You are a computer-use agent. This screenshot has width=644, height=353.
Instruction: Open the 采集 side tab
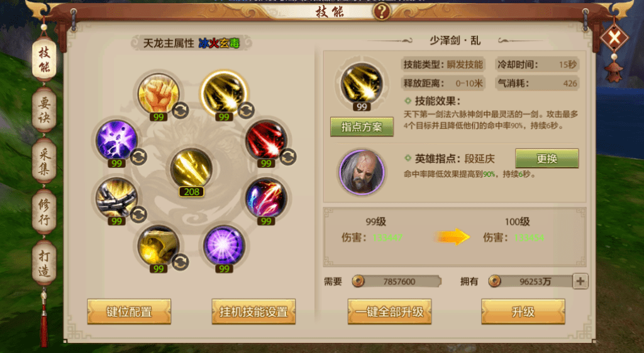[x=44, y=161]
